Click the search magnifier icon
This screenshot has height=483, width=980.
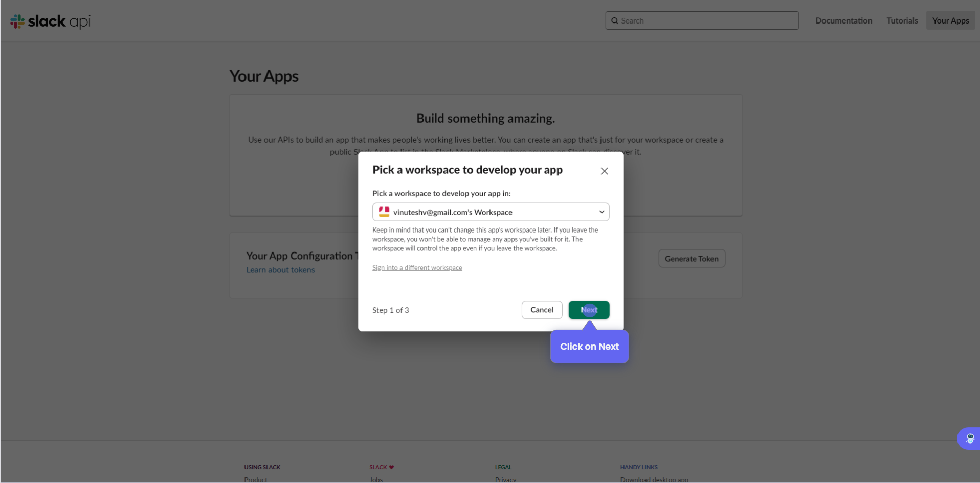coord(615,21)
